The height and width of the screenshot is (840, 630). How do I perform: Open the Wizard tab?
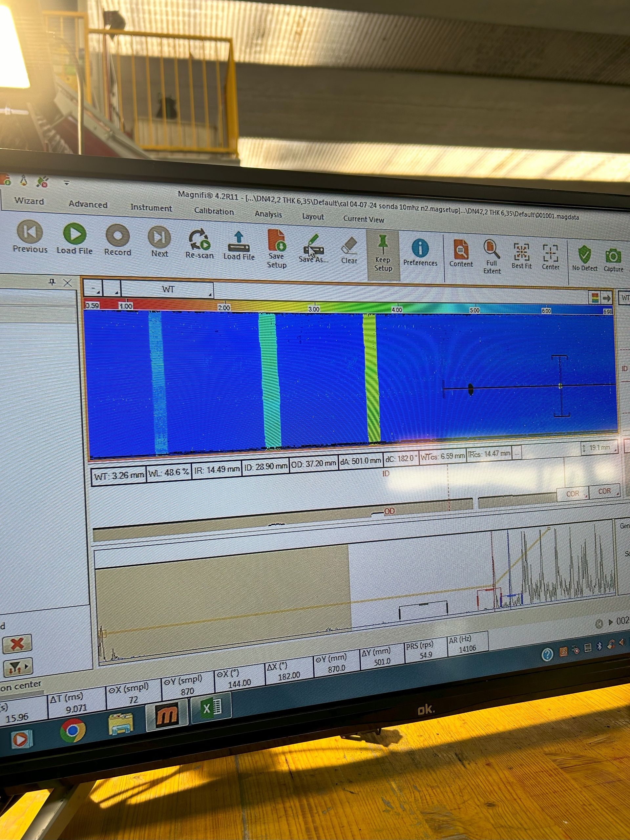29,201
